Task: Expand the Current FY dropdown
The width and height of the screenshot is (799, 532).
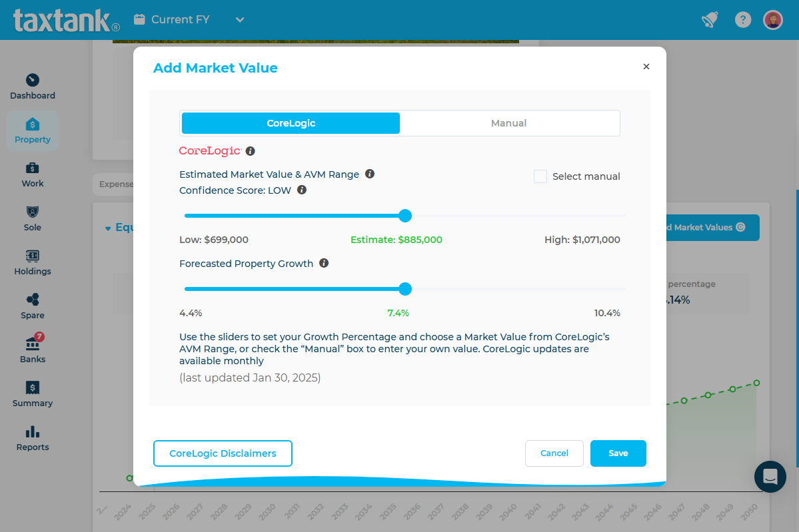Action: coord(240,20)
